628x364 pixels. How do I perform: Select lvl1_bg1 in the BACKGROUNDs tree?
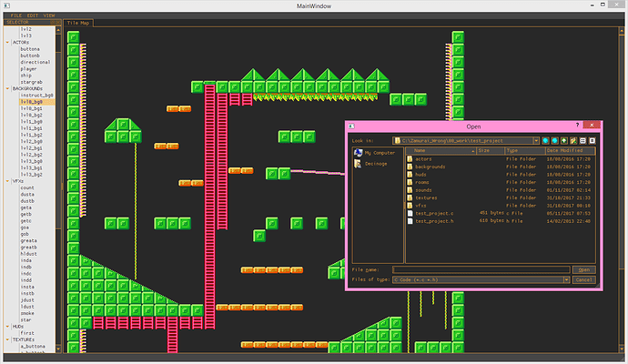pyautogui.click(x=32, y=128)
